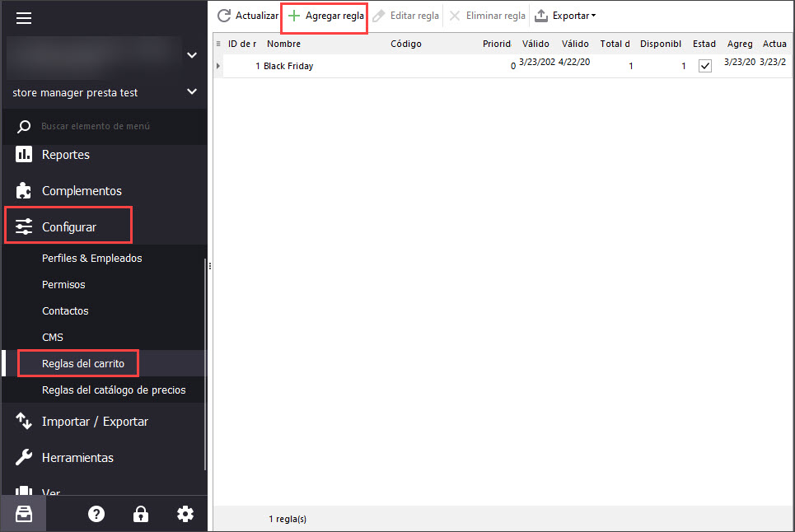Click Actualizar toolbar button

tap(248, 16)
